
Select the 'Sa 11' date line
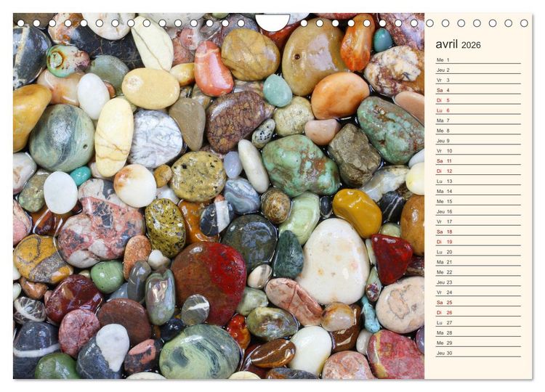tap(478, 160)
